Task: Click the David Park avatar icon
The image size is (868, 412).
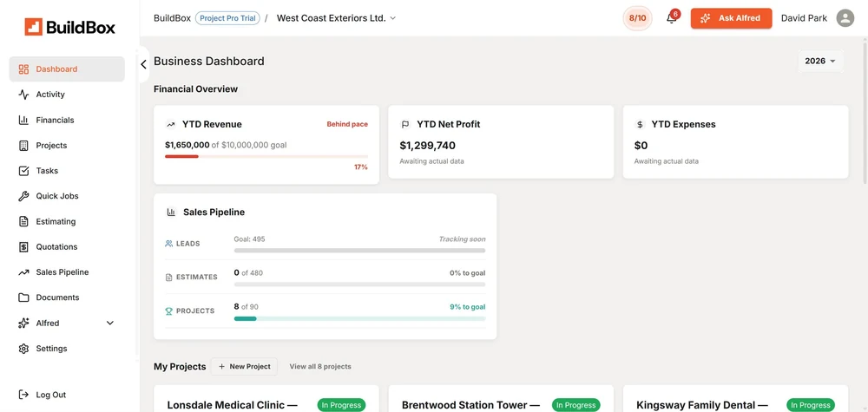Action: [845, 17]
